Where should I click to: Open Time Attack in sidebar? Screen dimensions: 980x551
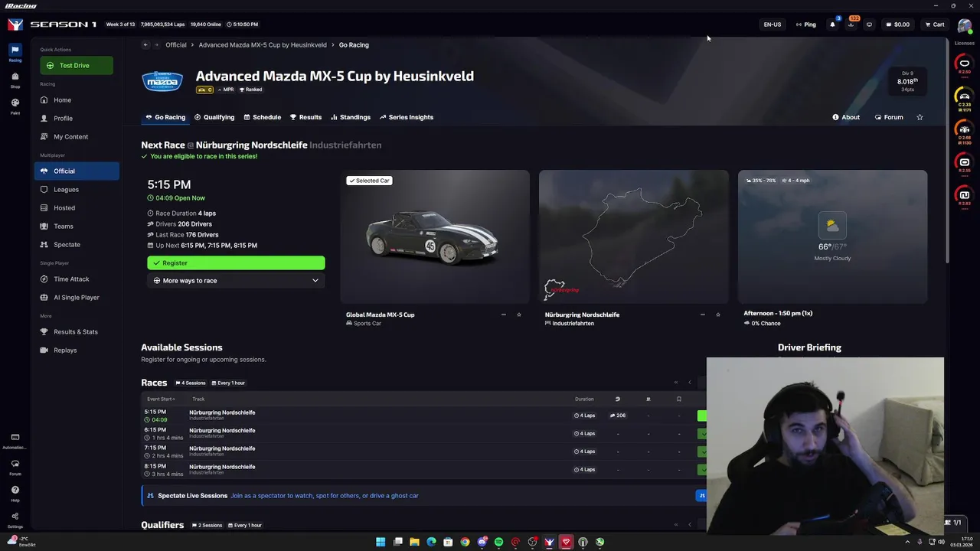(x=77, y=279)
